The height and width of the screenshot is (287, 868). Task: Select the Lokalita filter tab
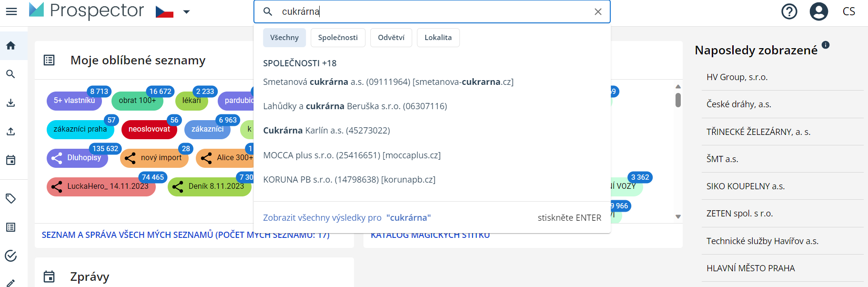click(438, 38)
